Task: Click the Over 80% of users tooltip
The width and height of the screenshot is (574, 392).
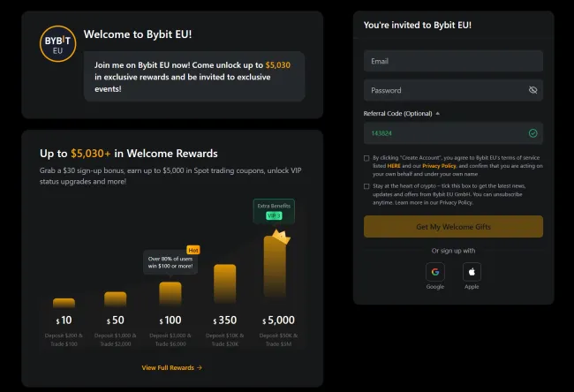Action: click(x=170, y=262)
